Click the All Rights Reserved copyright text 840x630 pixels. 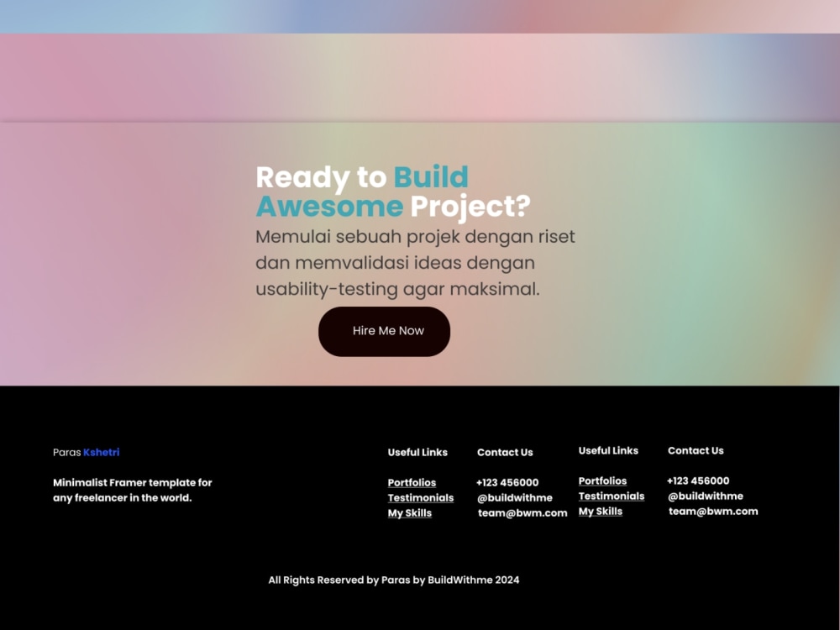tap(394, 580)
